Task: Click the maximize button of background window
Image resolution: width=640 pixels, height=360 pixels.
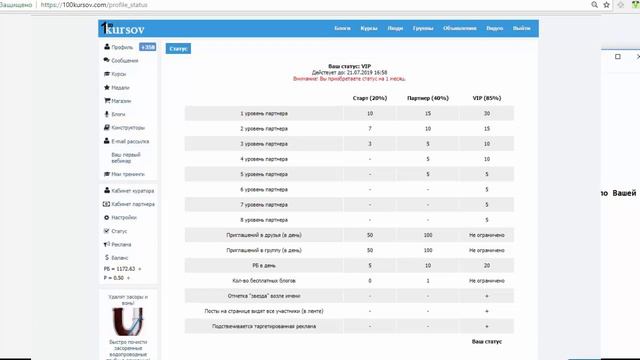Action: pyautogui.click(x=618, y=56)
